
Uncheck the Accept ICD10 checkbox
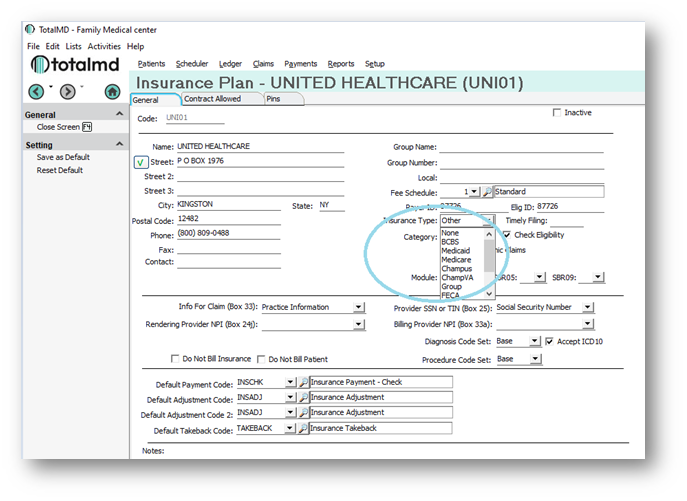tap(549, 341)
